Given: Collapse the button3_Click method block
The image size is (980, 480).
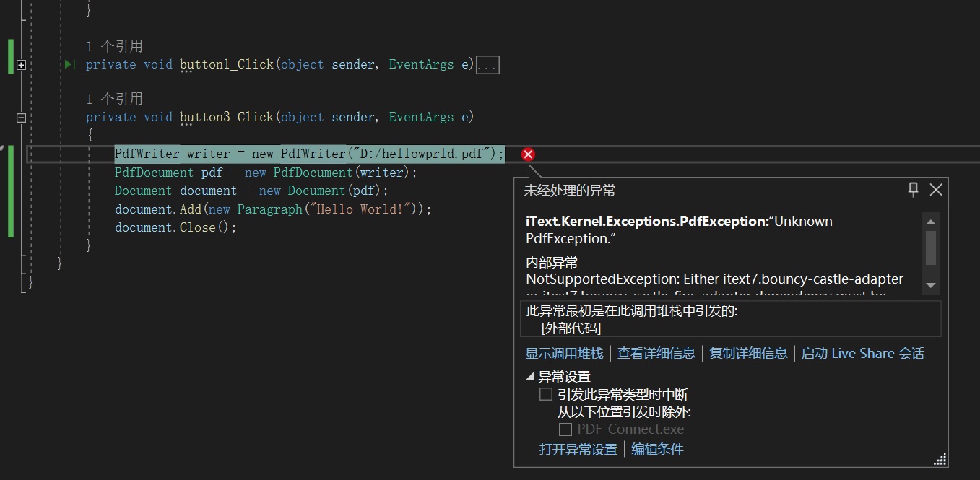Looking at the screenshot, I should [x=21, y=118].
